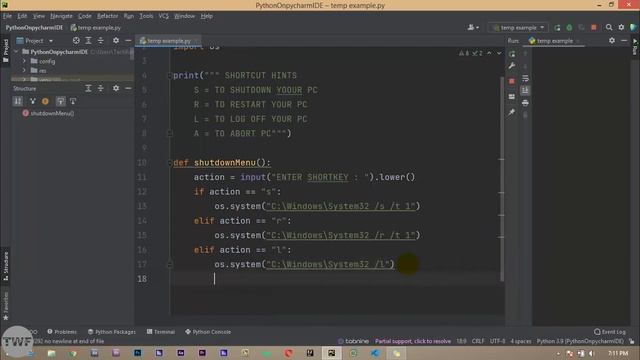Pin the Run tab
The width and height of the screenshot is (640, 360).
[x=512, y=112]
